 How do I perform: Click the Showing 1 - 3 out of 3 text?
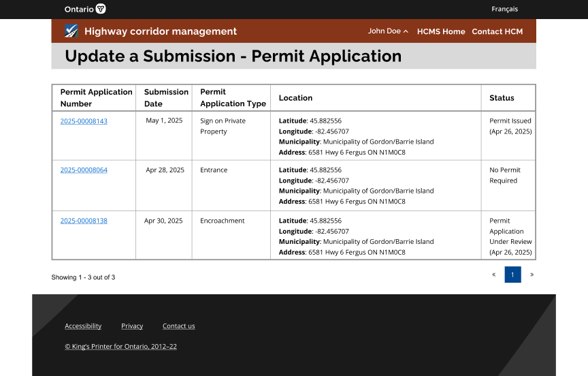(83, 277)
